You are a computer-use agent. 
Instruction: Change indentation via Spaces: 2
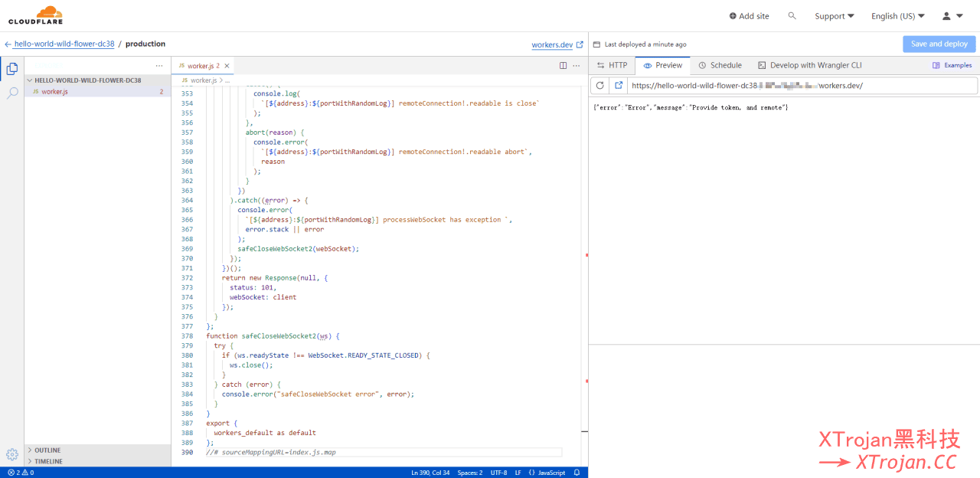pos(470,473)
